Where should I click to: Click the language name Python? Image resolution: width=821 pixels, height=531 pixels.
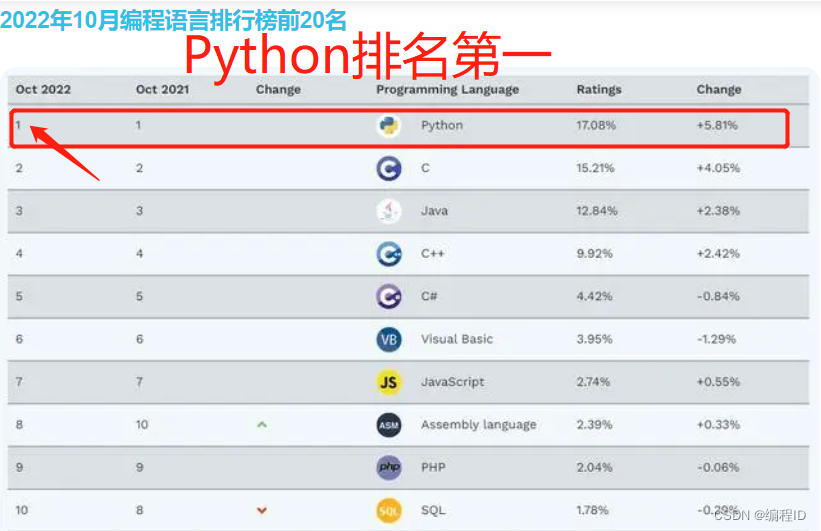point(442,126)
